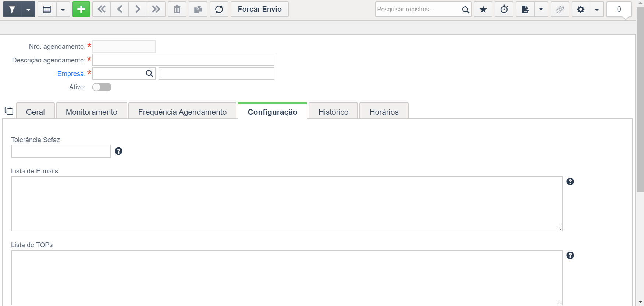Open the Frequência Agendamento tab
Viewport: 644px width, 306px height.
coord(182,112)
